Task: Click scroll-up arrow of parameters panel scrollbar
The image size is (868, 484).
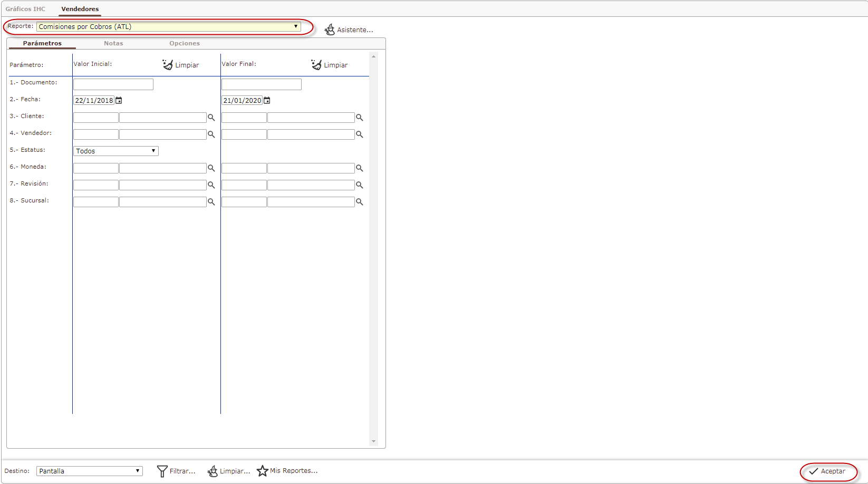Action: (x=373, y=56)
